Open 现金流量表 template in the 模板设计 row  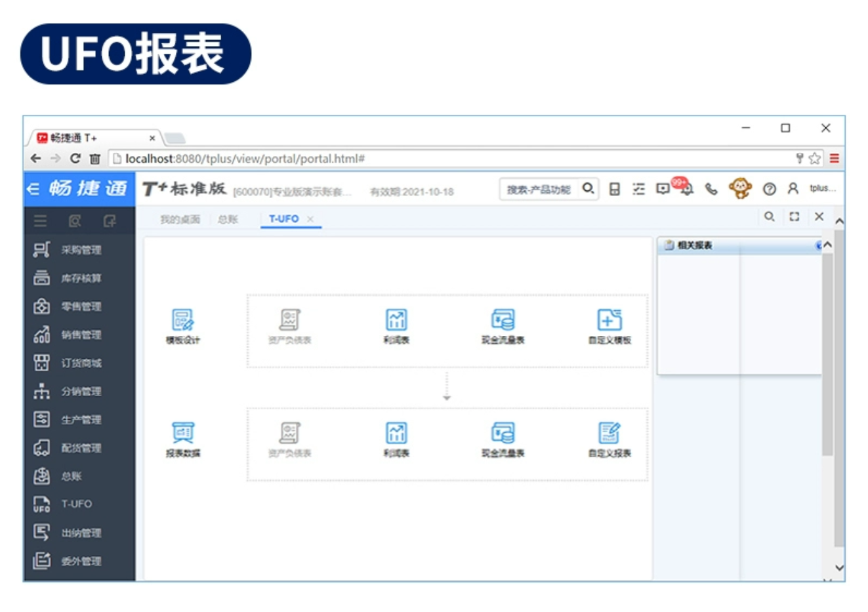pos(503,327)
